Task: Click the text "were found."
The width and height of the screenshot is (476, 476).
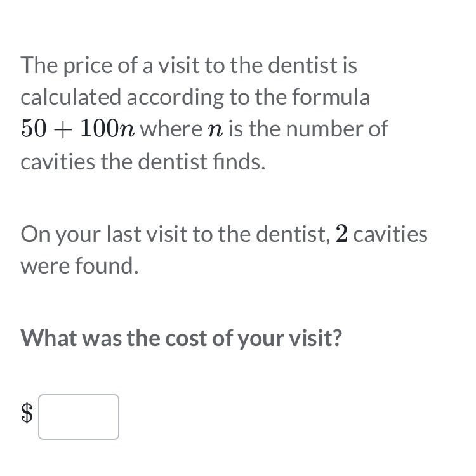Action: click(x=79, y=266)
